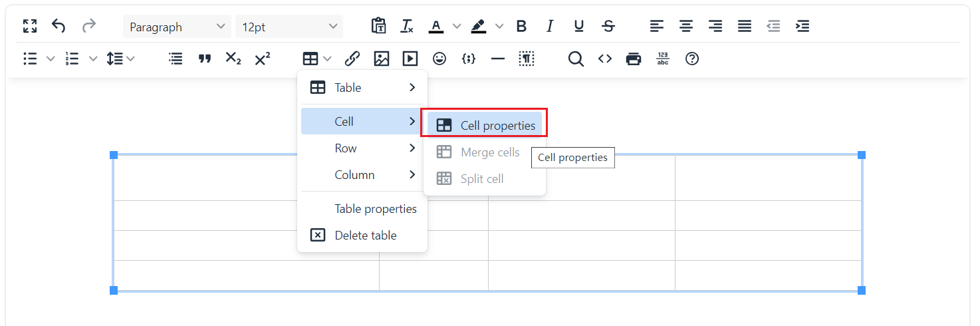Click the paste as text icon
The height and width of the screenshot is (326, 980).
[378, 27]
